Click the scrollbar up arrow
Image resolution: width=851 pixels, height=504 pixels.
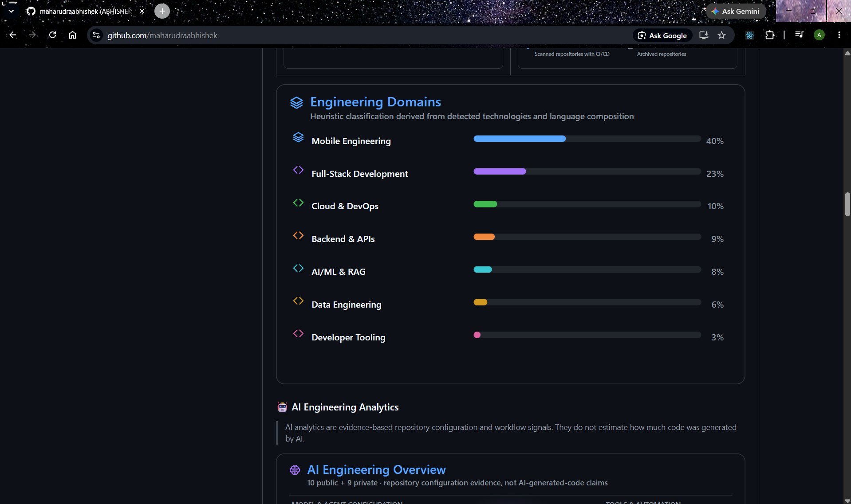847,53
